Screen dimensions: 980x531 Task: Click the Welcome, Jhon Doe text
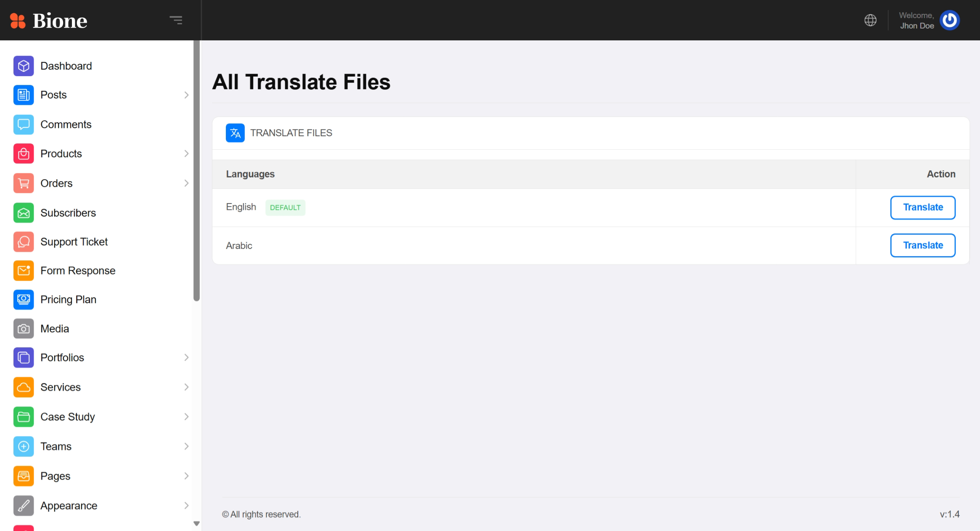pyautogui.click(x=916, y=21)
